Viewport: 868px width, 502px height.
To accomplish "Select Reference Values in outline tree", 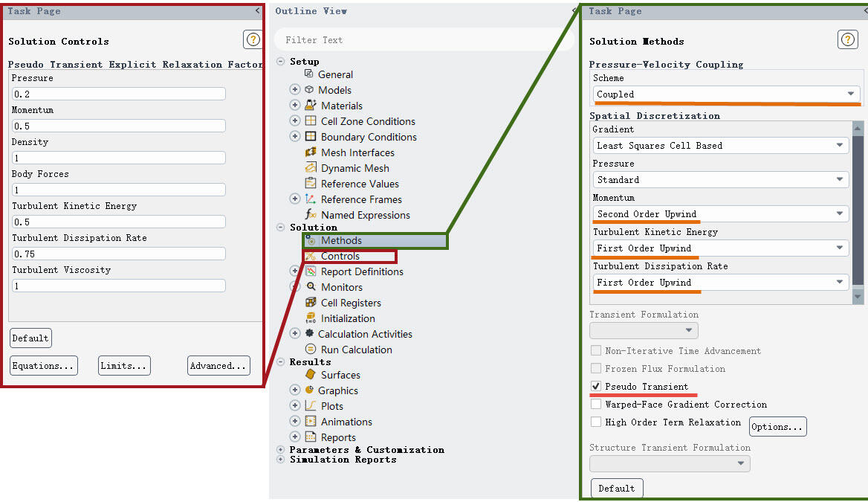I will pos(360,184).
